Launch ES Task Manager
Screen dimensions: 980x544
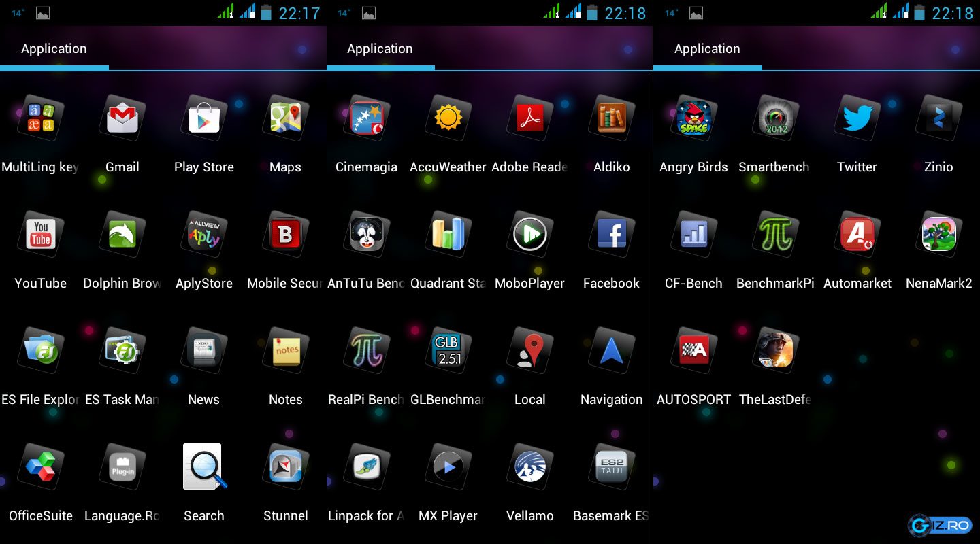click(122, 350)
